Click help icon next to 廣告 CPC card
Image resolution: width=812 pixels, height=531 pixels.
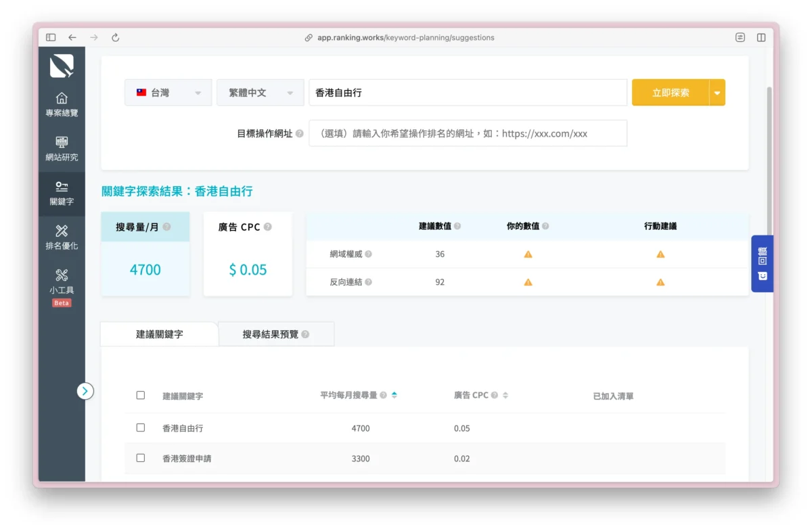pyautogui.click(x=267, y=227)
